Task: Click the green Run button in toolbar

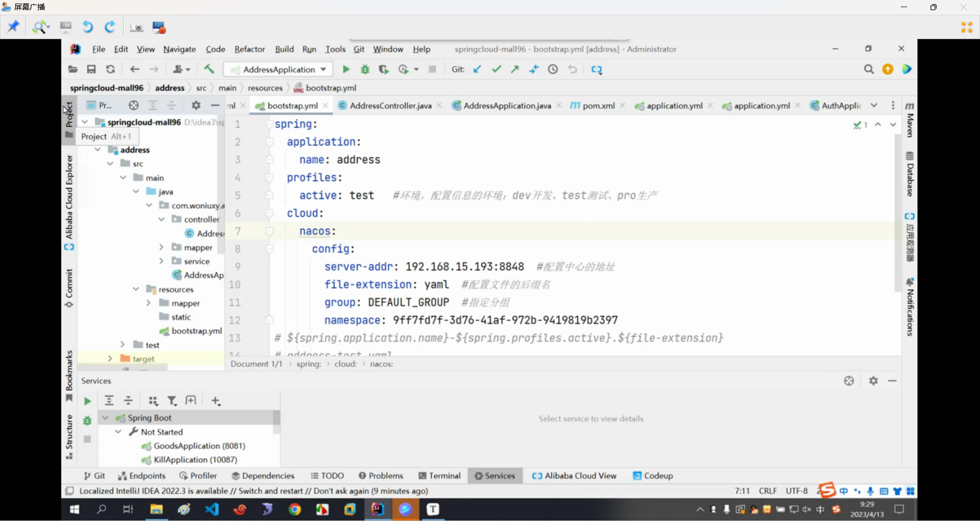Action: [346, 69]
